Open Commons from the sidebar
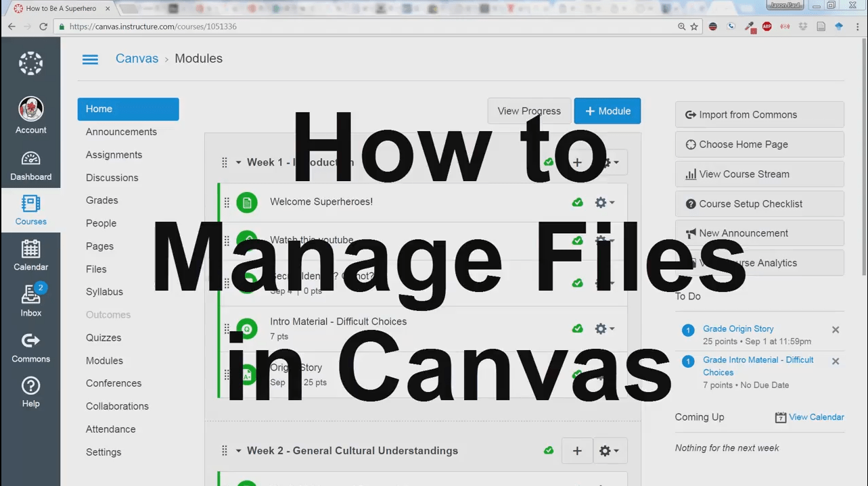 pos(30,347)
